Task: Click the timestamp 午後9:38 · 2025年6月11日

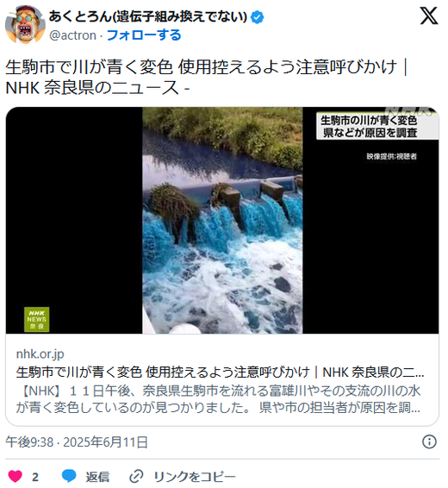Action: click(77, 442)
